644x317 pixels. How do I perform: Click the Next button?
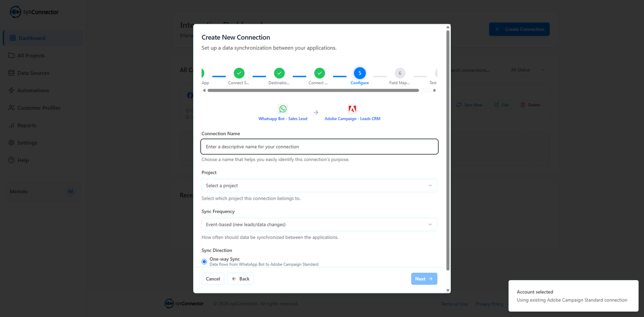click(424, 279)
